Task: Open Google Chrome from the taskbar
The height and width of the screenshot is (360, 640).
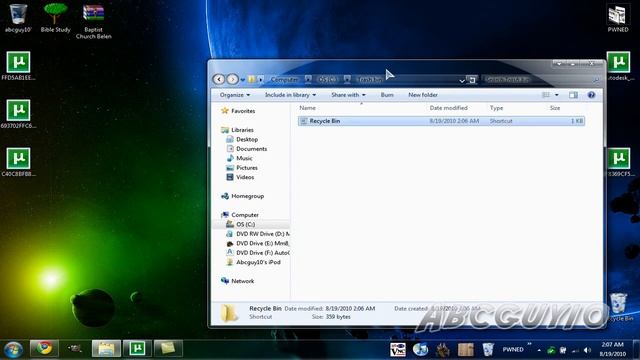Action: tap(44, 349)
